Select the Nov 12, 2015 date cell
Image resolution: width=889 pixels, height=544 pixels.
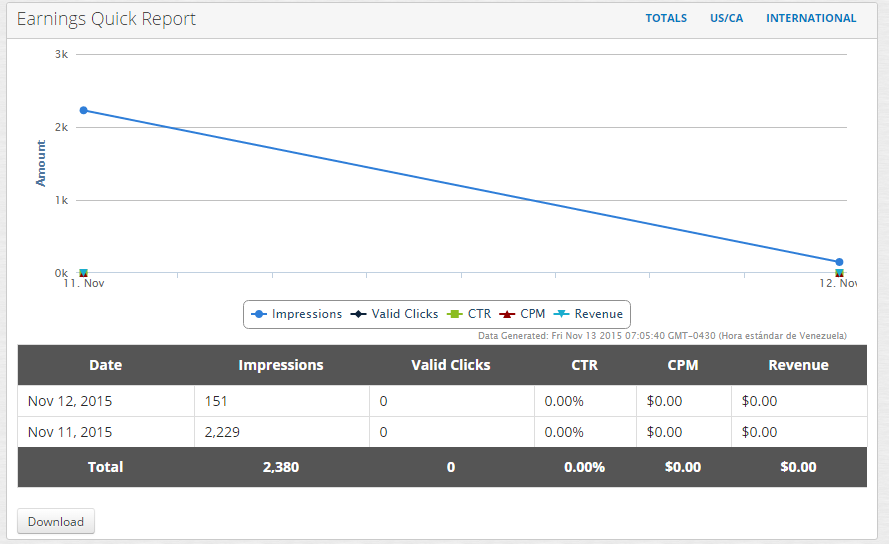(x=70, y=401)
